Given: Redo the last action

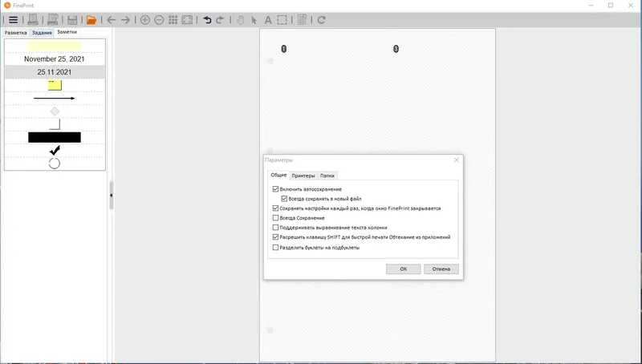Looking at the screenshot, I should [x=220, y=19].
